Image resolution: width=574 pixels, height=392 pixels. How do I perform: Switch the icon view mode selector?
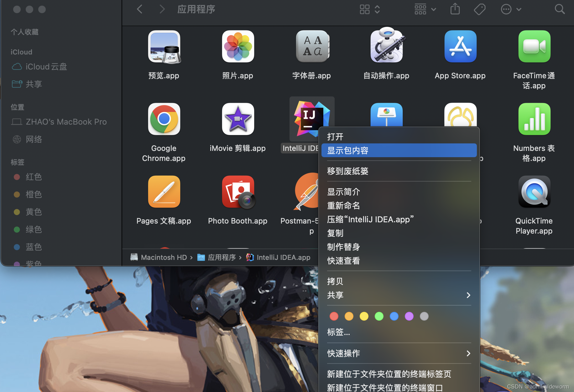[370, 9]
